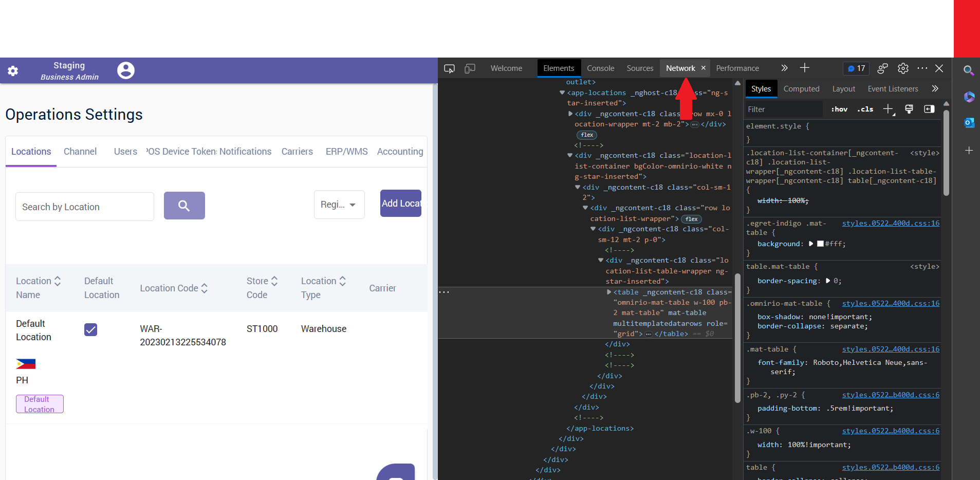This screenshot has width=980, height=480.
Task: Switch to the Users tab
Action: point(125,152)
